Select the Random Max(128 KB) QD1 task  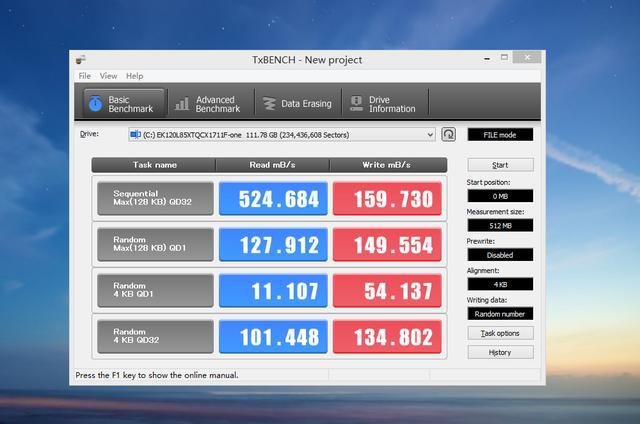(156, 244)
